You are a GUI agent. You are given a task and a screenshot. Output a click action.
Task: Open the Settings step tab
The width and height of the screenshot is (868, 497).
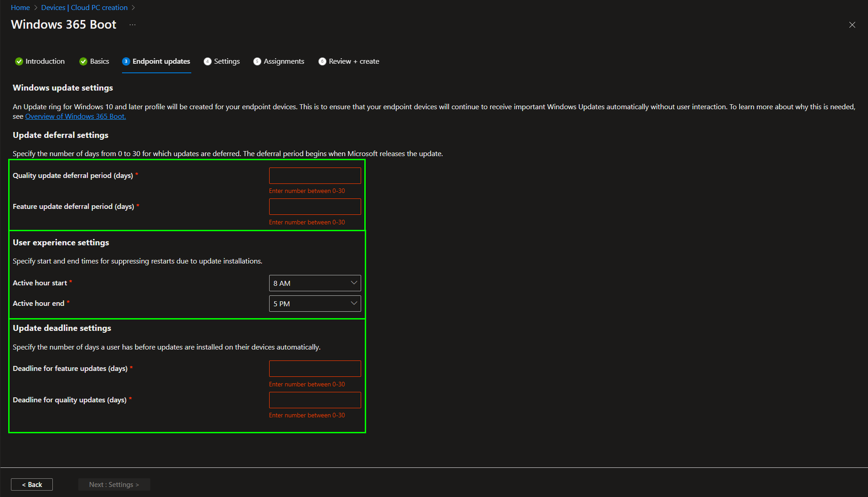pos(222,61)
